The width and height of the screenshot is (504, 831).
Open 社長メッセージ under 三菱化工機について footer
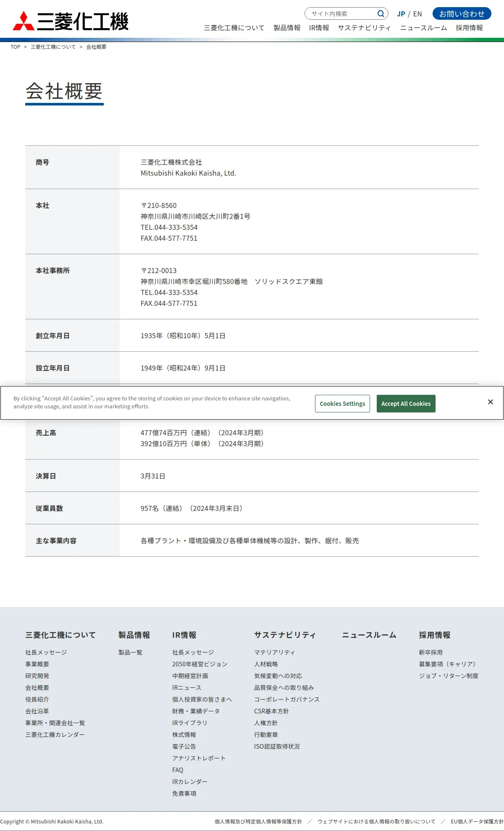pyautogui.click(x=46, y=652)
